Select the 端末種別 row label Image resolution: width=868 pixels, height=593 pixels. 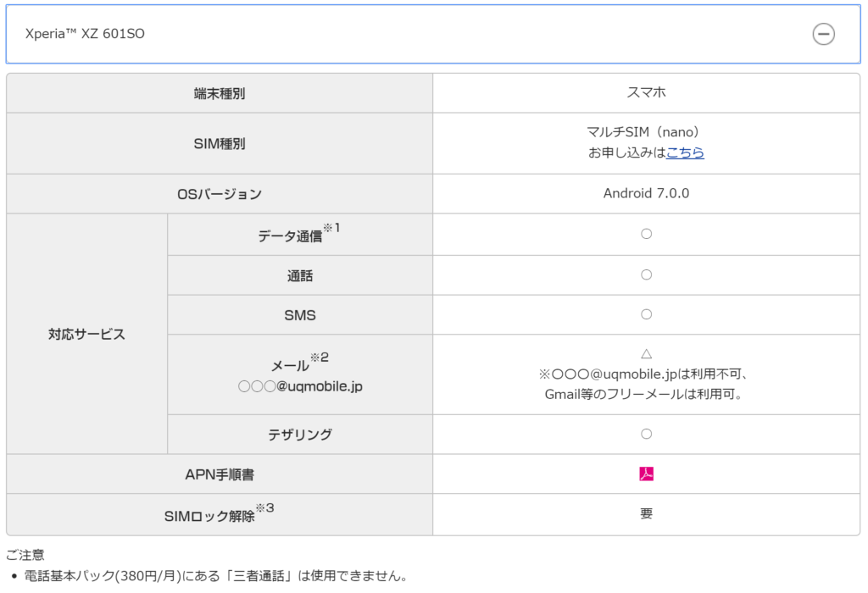point(220,93)
